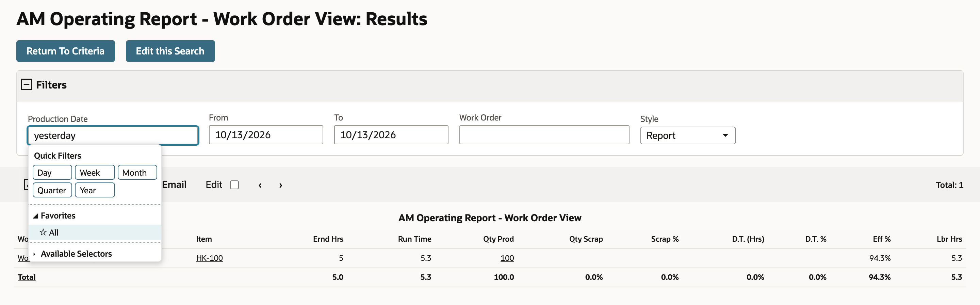Viewport: 980px width, 305px height.
Task: Click the D.T. % column header
Action: coord(816,239)
